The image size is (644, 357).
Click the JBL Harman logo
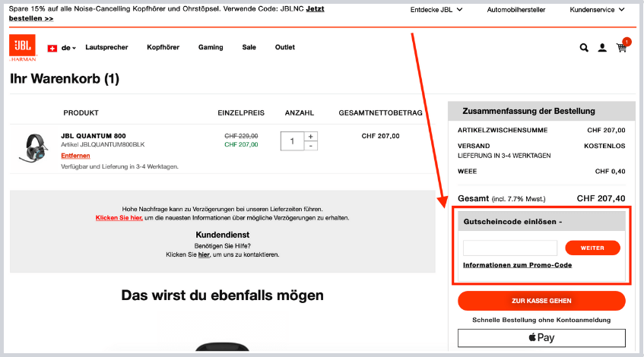pos(23,48)
